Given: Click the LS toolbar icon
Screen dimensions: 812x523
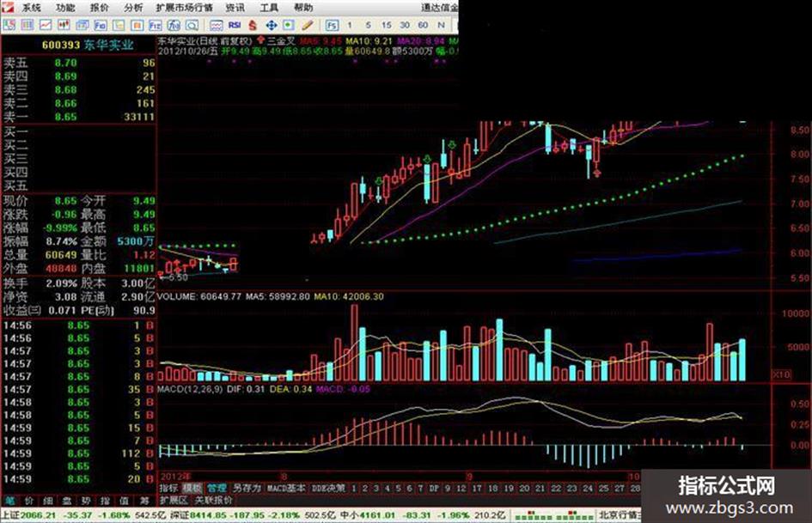Looking at the screenshot, I should pos(9,24).
